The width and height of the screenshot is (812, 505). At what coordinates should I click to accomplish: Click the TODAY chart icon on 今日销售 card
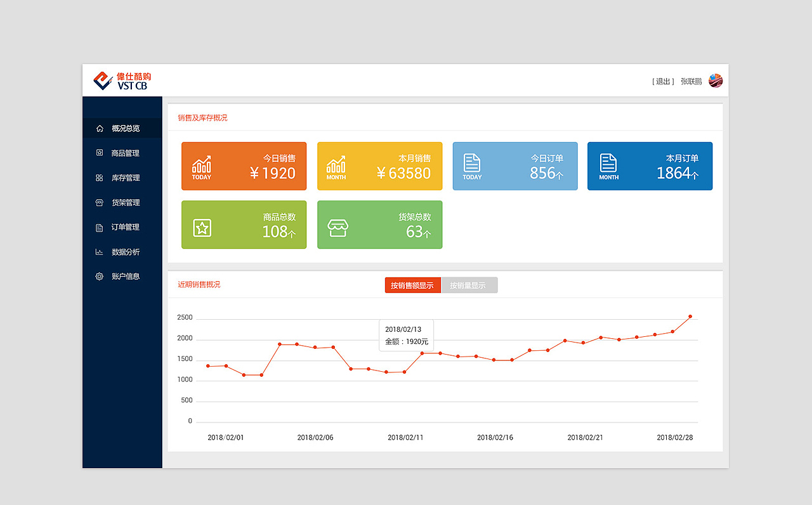pos(202,168)
